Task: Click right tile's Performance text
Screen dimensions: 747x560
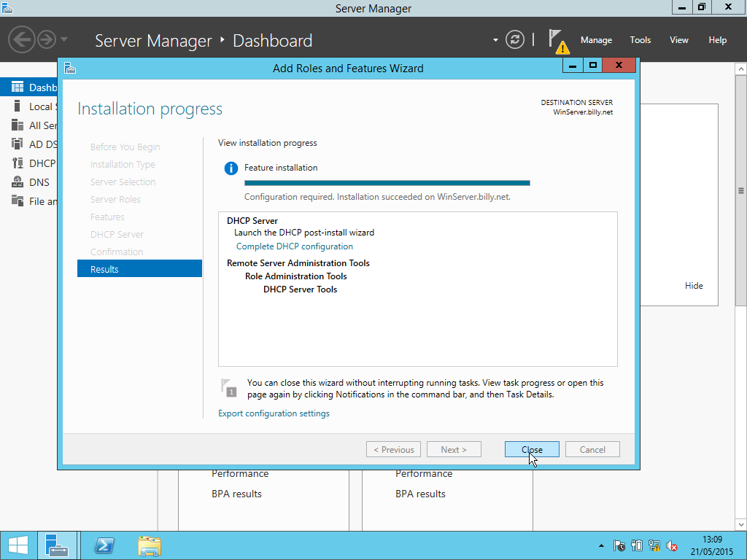Action: click(424, 474)
